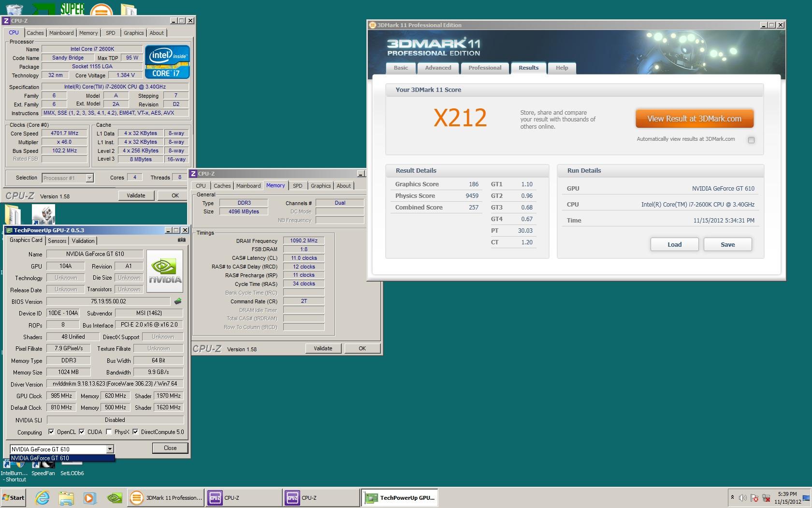Open the network tray icon

(x=766, y=498)
